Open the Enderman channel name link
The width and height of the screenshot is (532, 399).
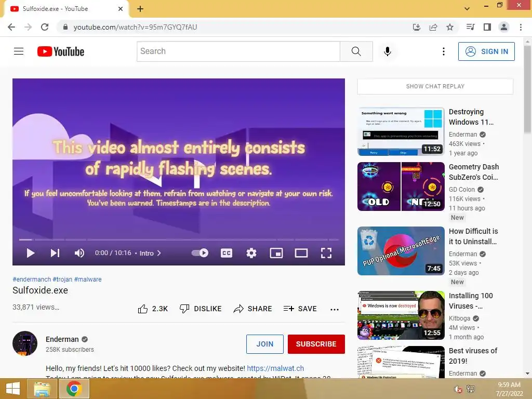click(x=62, y=339)
